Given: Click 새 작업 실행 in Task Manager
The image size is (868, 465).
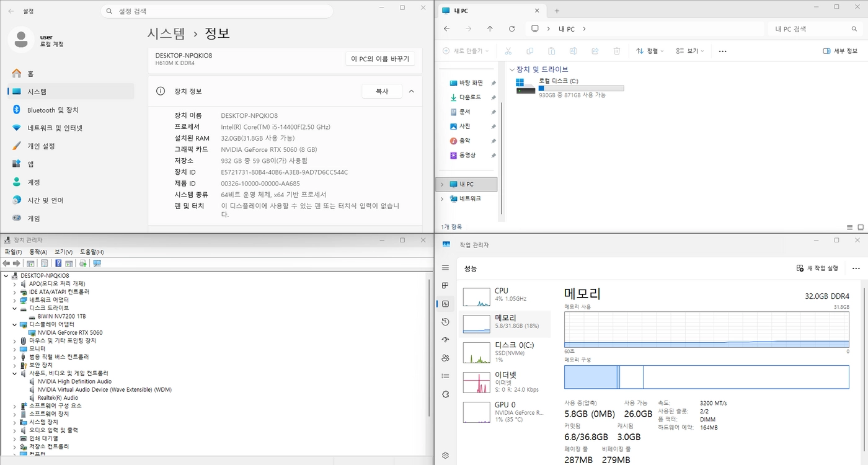Looking at the screenshot, I should (x=817, y=268).
